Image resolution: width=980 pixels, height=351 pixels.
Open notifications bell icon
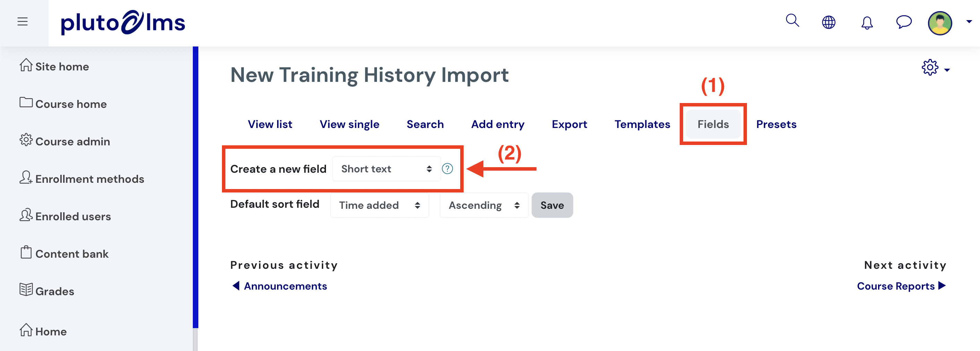[867, 23]
